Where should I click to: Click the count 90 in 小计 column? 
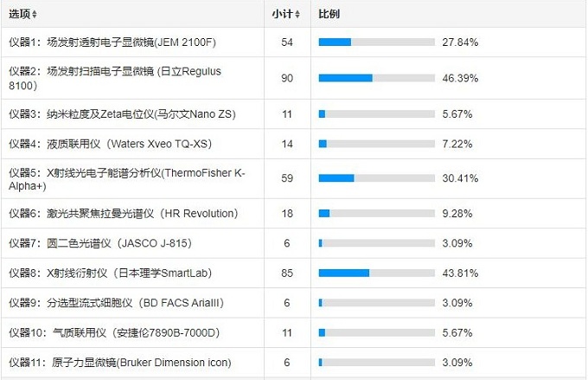pos(287,78)
